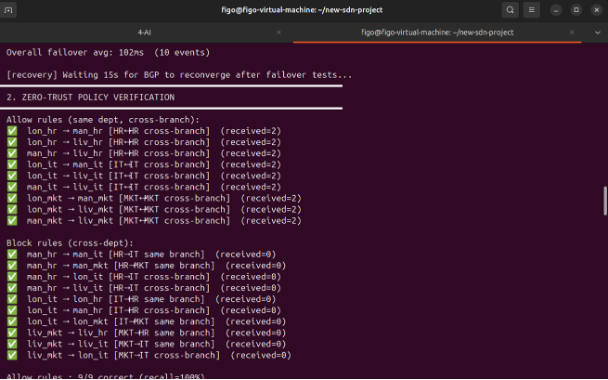
Task: Expand the tab list dropdown arrow
Action: point(598,33)
